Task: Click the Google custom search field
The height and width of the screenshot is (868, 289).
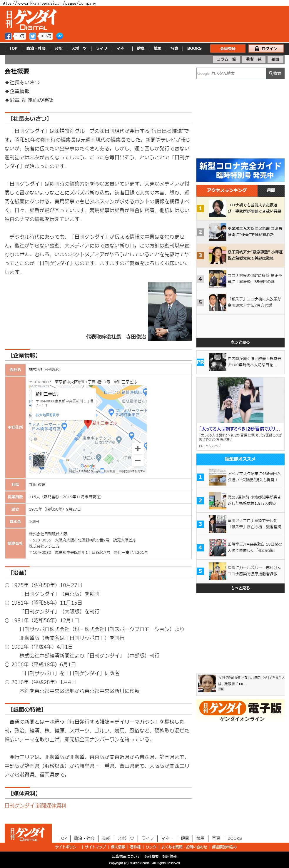Action: click(231, 73)
